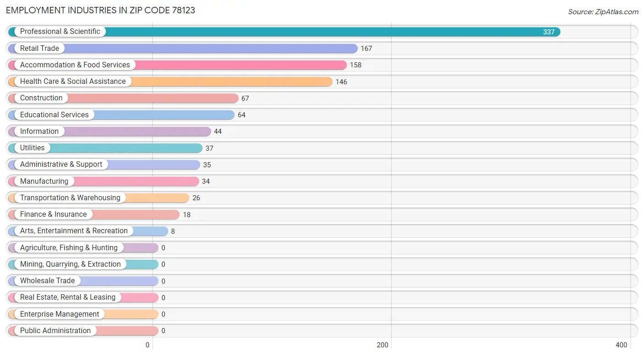Click the axis label 0 at the chart bottom
The image size is (644, 356).
click(x=147, y=345)
